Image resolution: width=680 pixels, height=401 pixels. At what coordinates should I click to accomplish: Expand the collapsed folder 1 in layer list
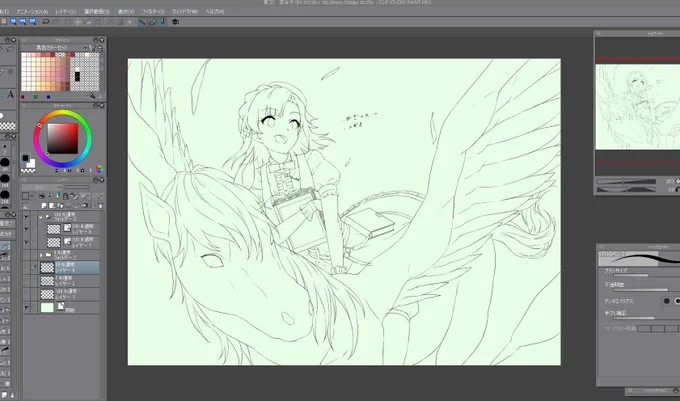point(42,255)
